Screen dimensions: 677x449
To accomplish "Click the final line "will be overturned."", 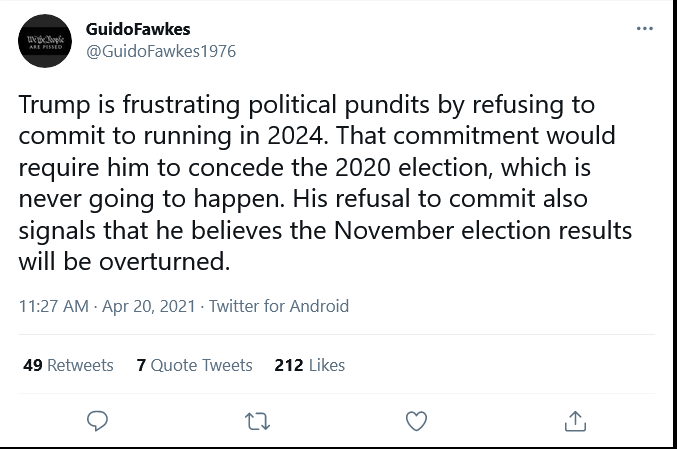I will (x=124, y=262).
